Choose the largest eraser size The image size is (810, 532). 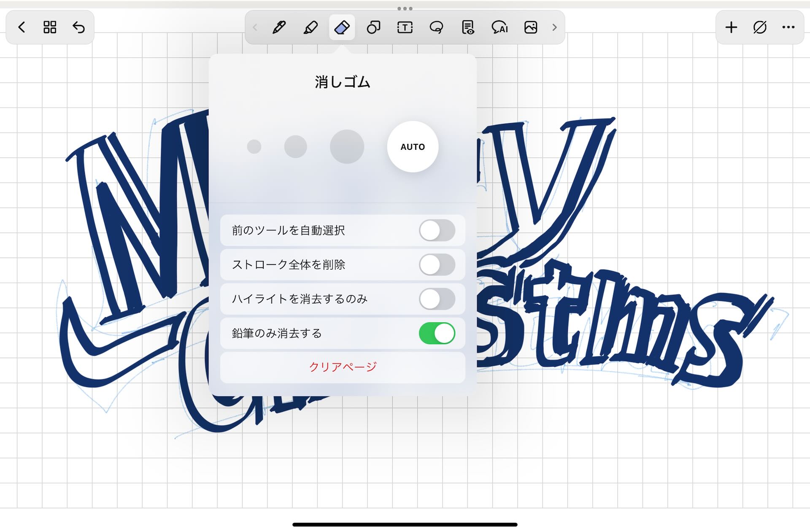[x=347, y=146]
